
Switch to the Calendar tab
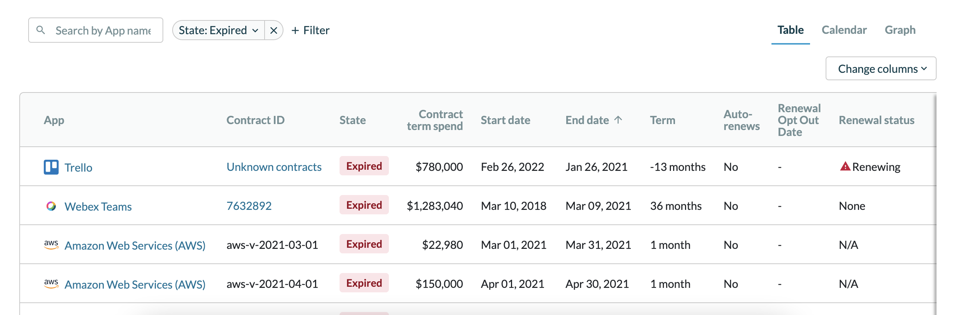[x=844, y=30]
